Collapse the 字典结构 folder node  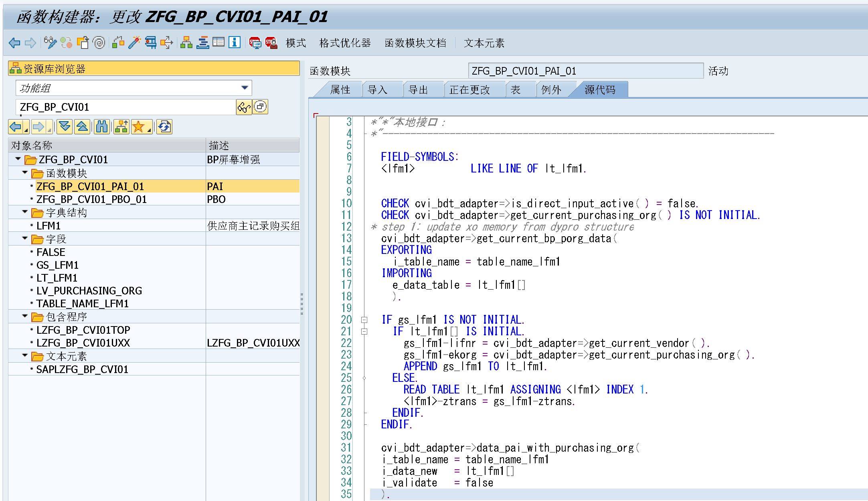tap(25, 212)
